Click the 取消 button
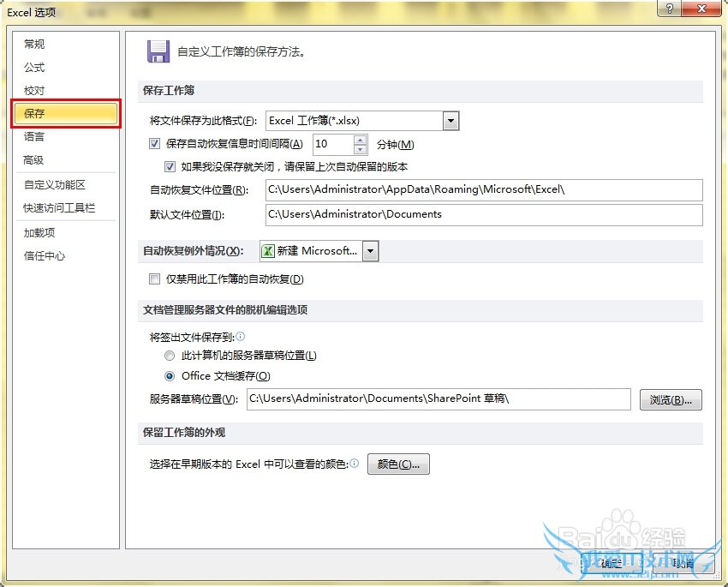 [683, 563]
